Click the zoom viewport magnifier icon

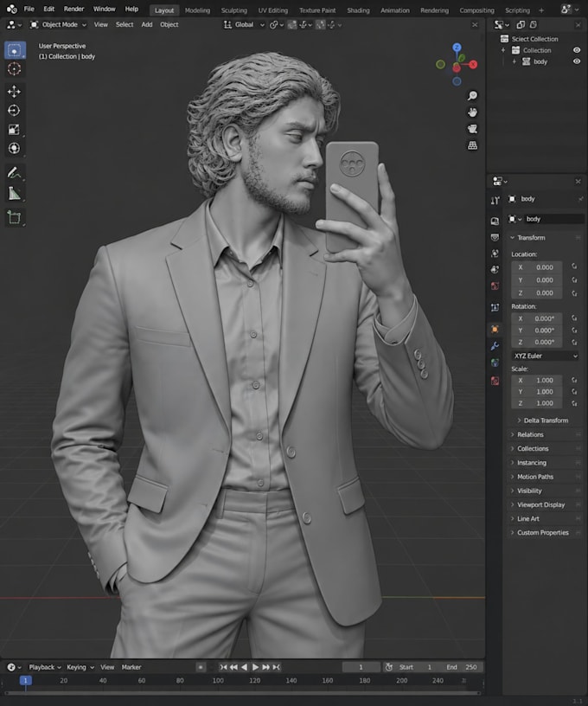pyautogui.click(x=472, y=95)
